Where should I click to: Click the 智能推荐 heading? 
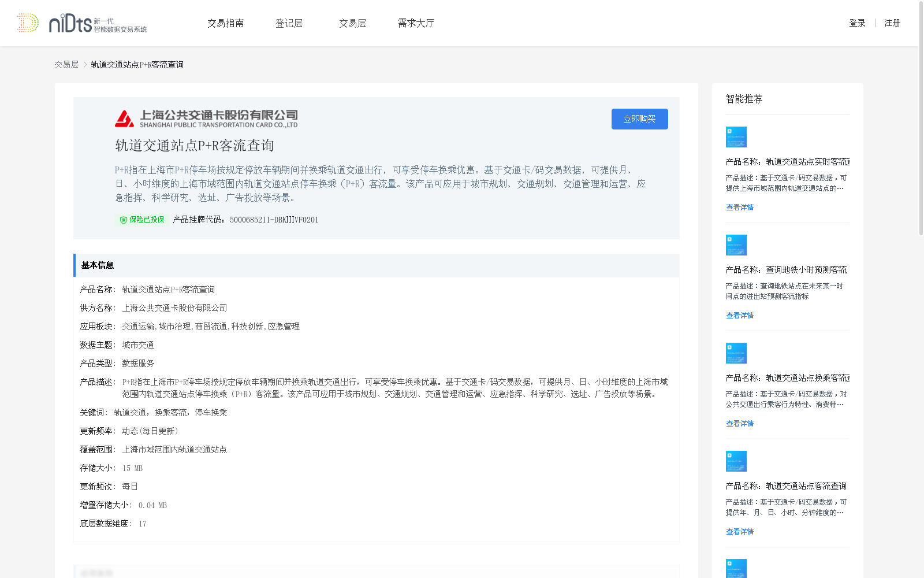pos(744,99)
